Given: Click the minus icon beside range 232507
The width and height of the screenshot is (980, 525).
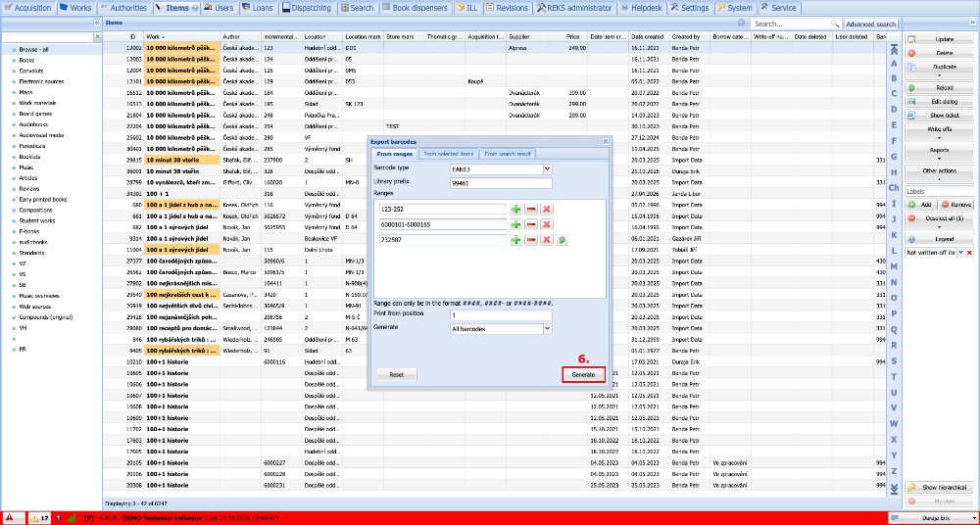Looking at the screenshot, I should click(531, 240).
